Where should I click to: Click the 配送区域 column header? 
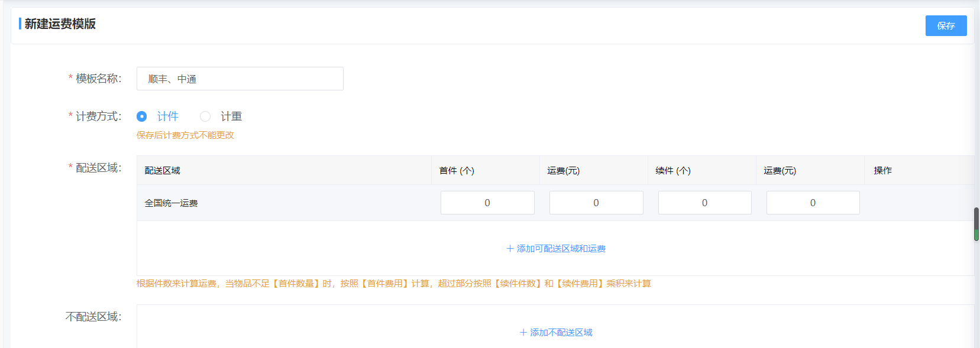[x=163, y=171]
